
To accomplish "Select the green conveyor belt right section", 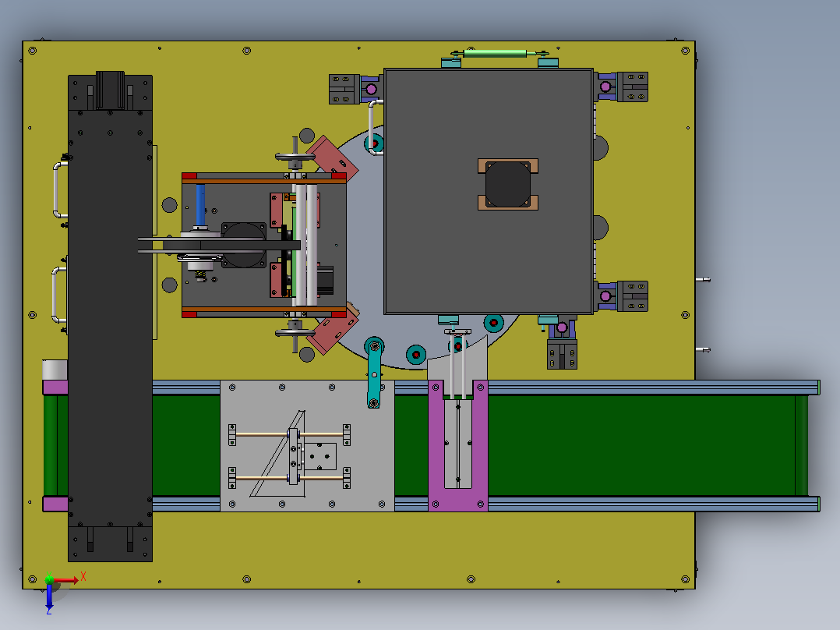I will coord(643,445).
